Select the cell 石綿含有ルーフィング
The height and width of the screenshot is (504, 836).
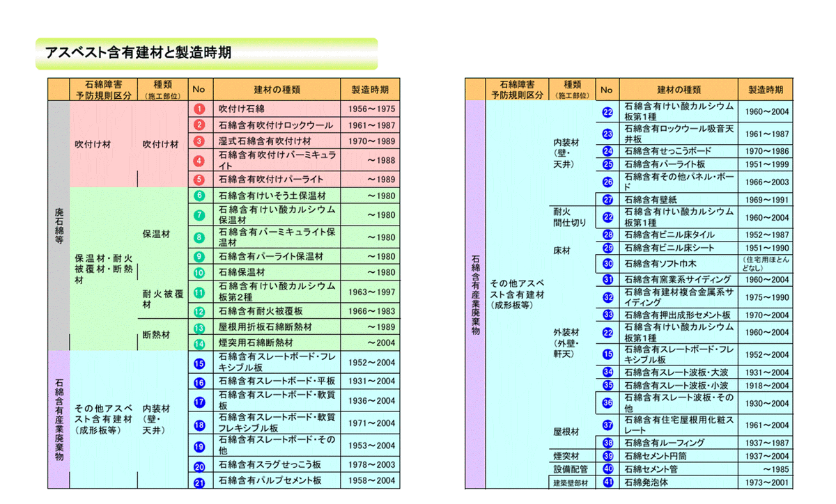pyautogui.click(x=678, y=443)
